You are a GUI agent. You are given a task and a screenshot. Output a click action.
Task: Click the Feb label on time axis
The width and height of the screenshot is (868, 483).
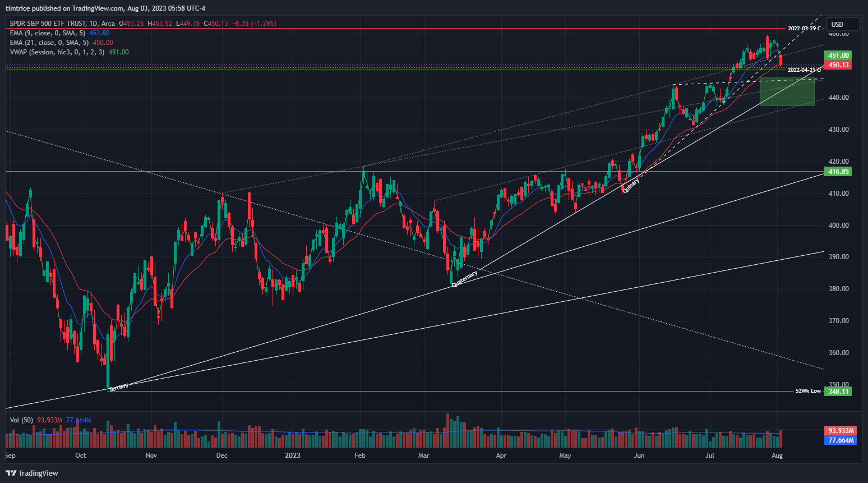coord(360,456)
